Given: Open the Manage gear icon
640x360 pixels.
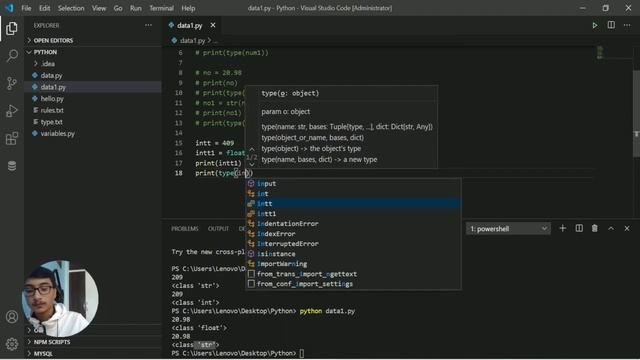Looking at the screenshot, I should (12, 344).
